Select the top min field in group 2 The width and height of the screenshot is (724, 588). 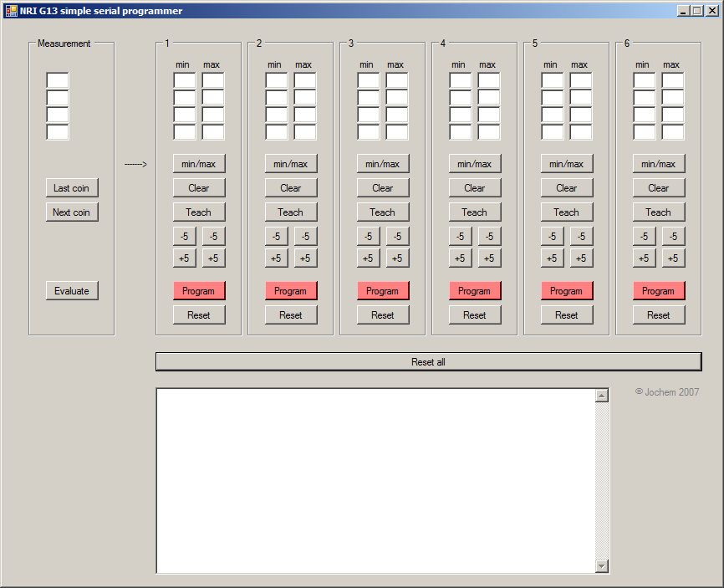tap(276, 80)
